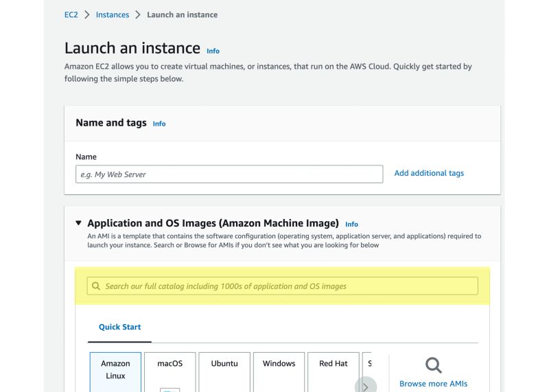Open Browse more AMIs link
The width and height of the screenshot is (549, 392).
[x=434, y=384]
